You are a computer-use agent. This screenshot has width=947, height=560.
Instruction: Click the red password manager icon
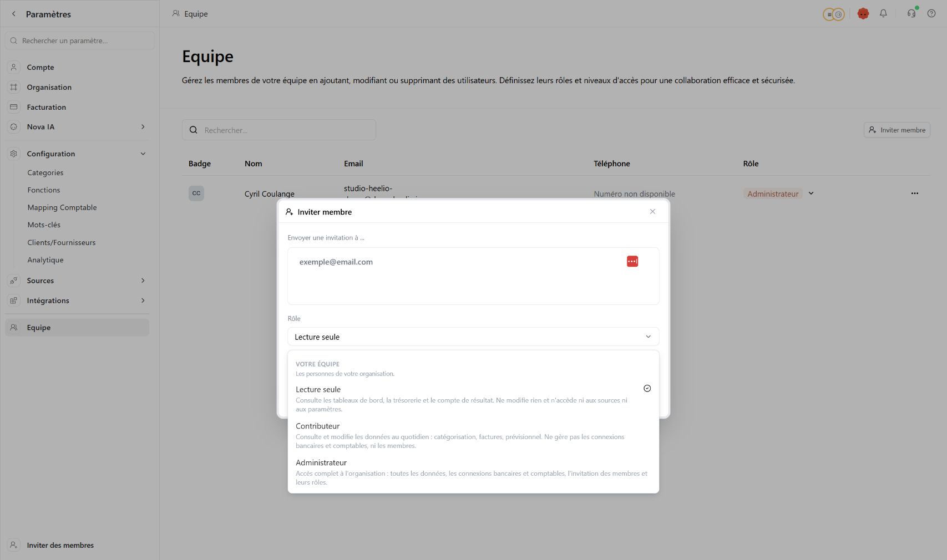(x=632, y=261)
